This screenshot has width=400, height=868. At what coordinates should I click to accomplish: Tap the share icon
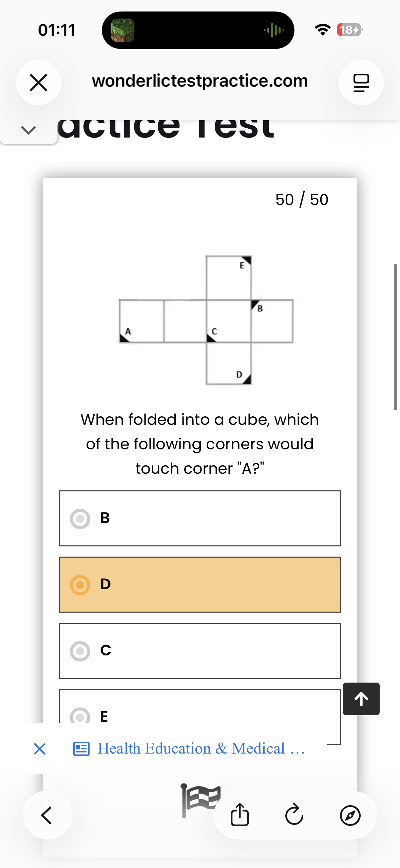[x=240, y=815]
